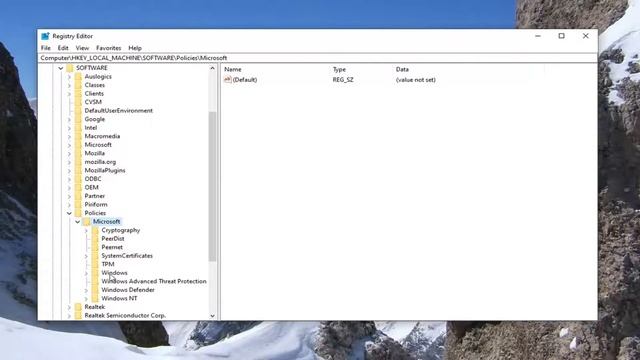Click the Peernet folder icon

(x=95, y=247)
